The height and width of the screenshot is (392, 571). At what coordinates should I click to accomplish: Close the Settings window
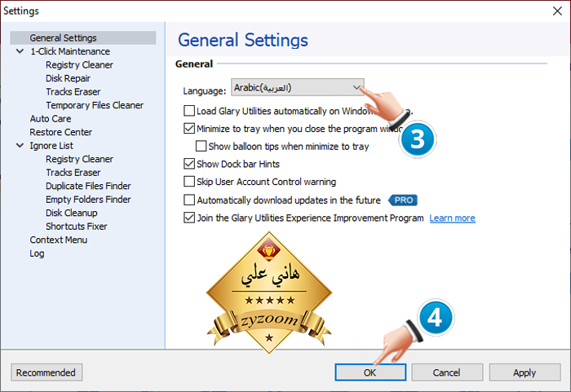coord(557,11)
